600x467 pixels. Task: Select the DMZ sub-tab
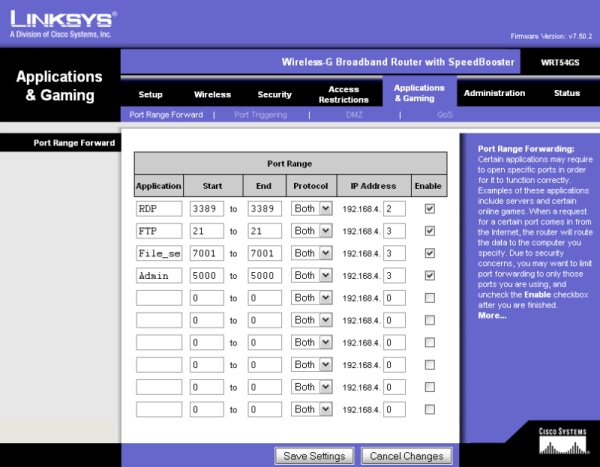(x=354, y=115)
